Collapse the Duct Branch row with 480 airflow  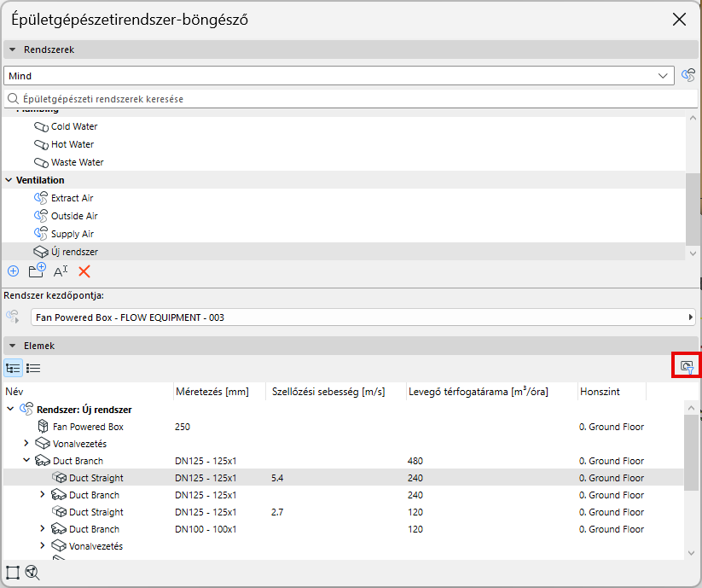coord(26,460)
